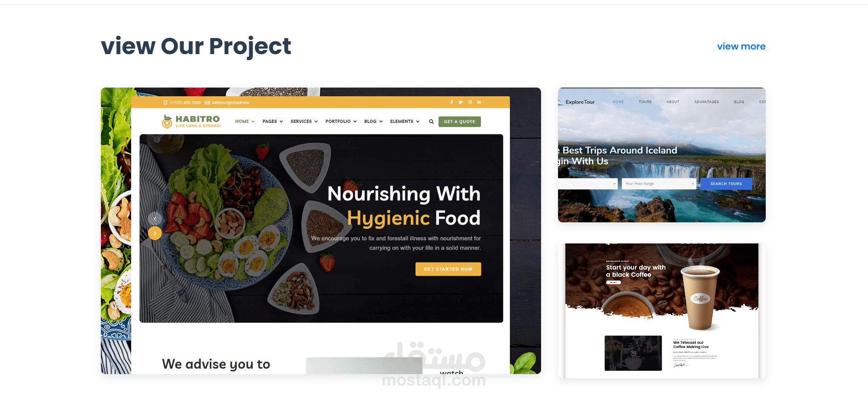Click the ELEMENTS menu dropdown
Screen dimensions: 868x397
point(405,121)
